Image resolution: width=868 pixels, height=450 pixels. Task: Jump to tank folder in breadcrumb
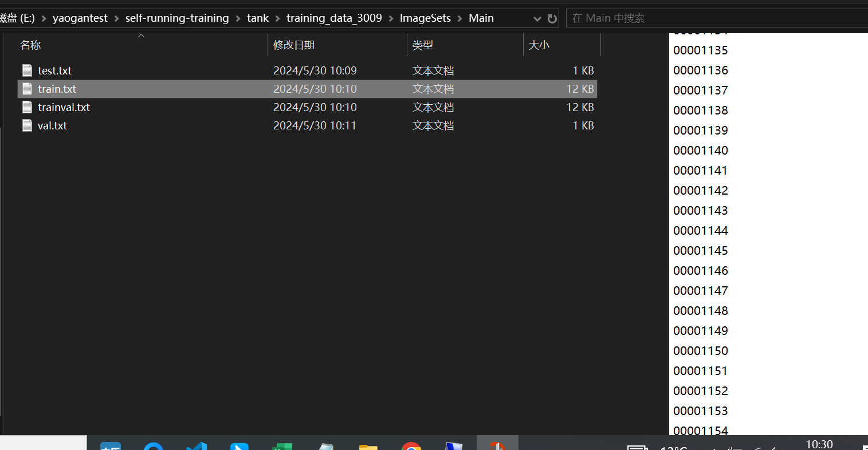coord(258,18)
